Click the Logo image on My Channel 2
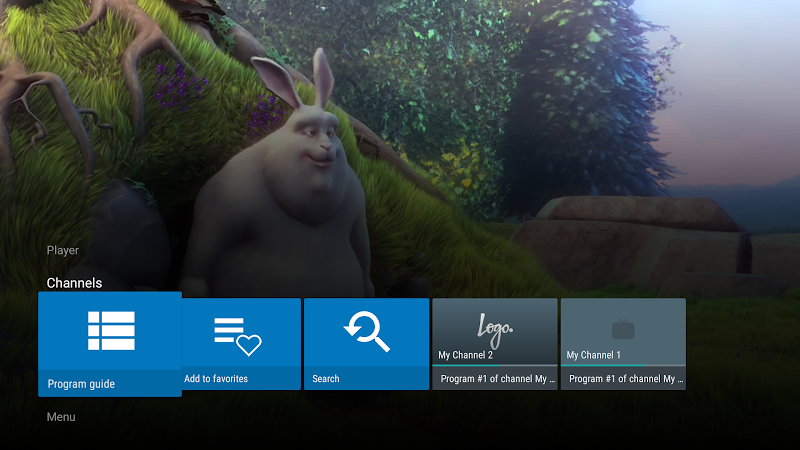800x450 pixels. click(495, 327)
